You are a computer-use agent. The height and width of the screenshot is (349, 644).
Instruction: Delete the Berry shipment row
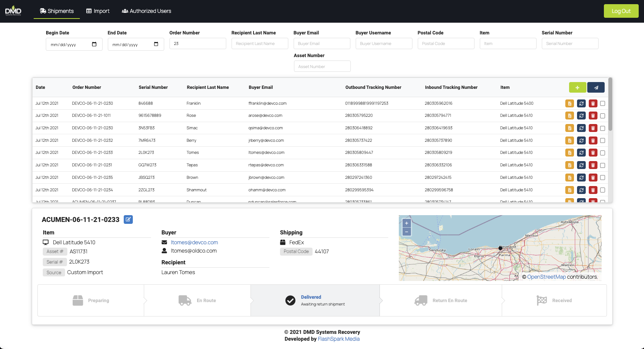click(593, 140)
